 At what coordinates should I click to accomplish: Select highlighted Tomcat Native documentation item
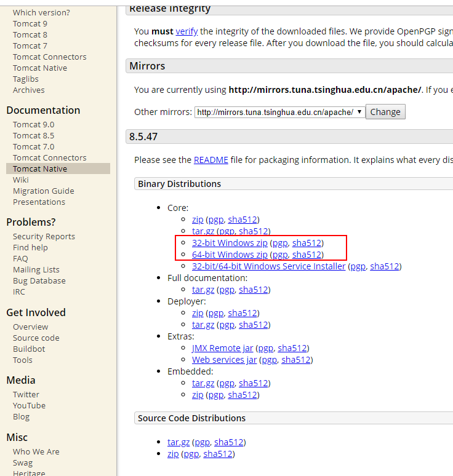pyautogui.click(x=58, y=169)
